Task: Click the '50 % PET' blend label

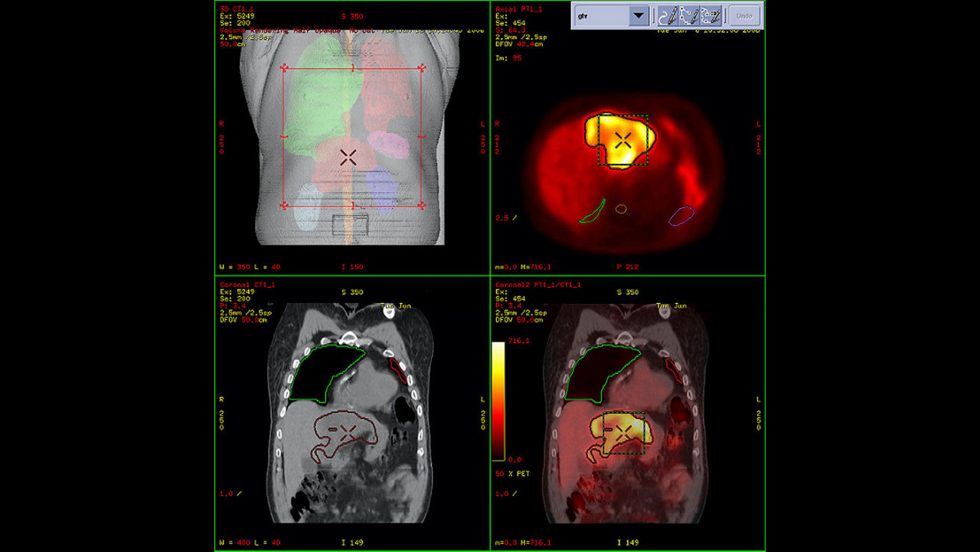Action: pyautogui.click(x=511, y=475)
